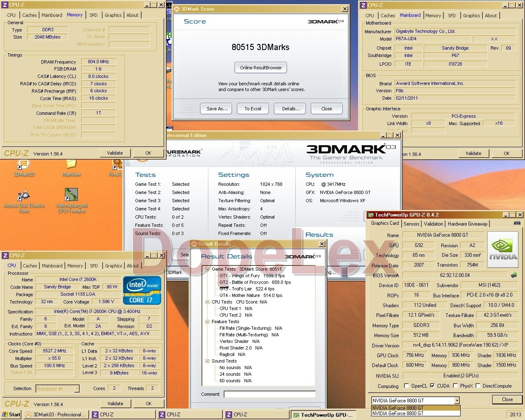525x420 pixels.
Task: Switch to TechPowerUp GPU-Z taskbar item
Action: pyautogui.click(x=324, y=415)
